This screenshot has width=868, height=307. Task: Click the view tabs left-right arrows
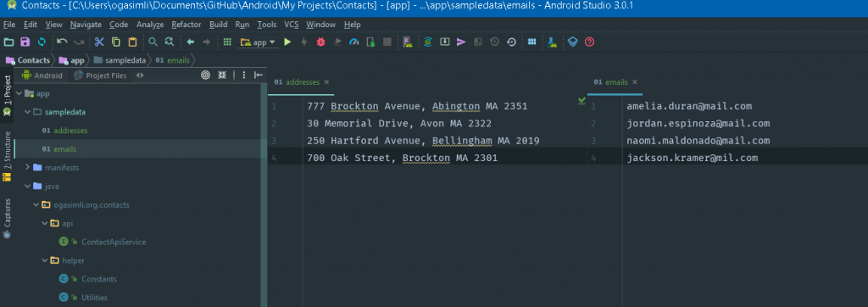click(140, 75)
